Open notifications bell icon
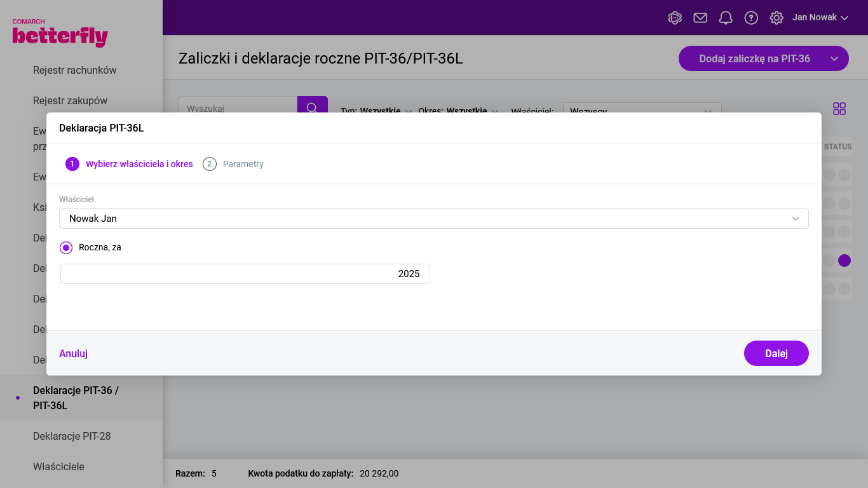The image size is (868, 488). (x=726, y=18)
